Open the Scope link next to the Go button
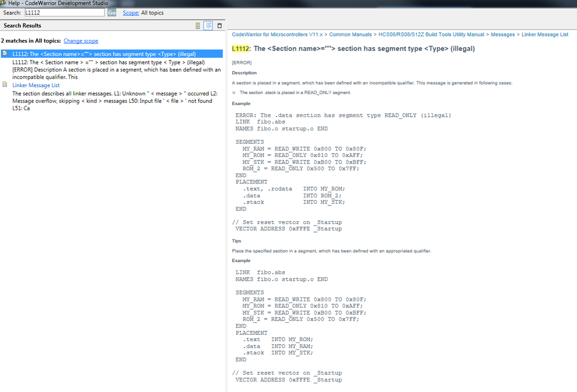 tap(131, 13)
